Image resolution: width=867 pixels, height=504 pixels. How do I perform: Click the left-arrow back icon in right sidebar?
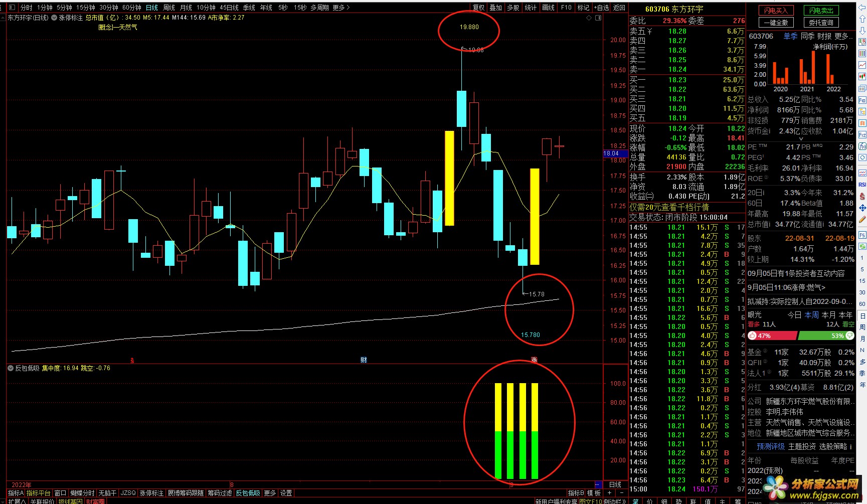(862, 7)
